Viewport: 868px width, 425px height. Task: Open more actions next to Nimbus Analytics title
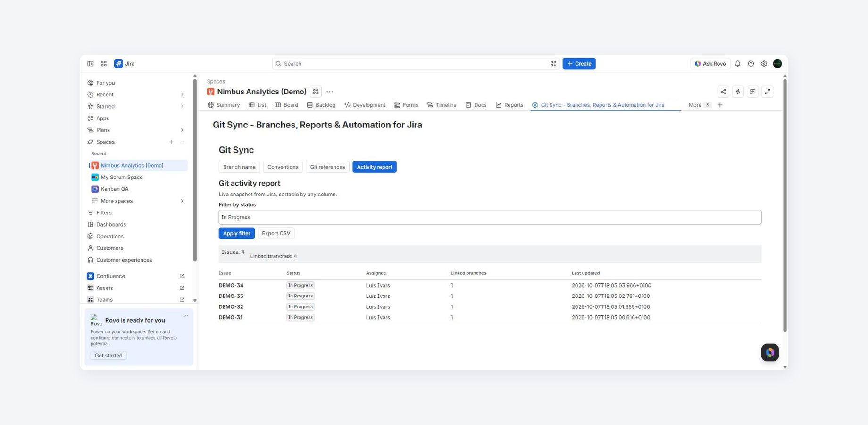[x=330, y=92]
